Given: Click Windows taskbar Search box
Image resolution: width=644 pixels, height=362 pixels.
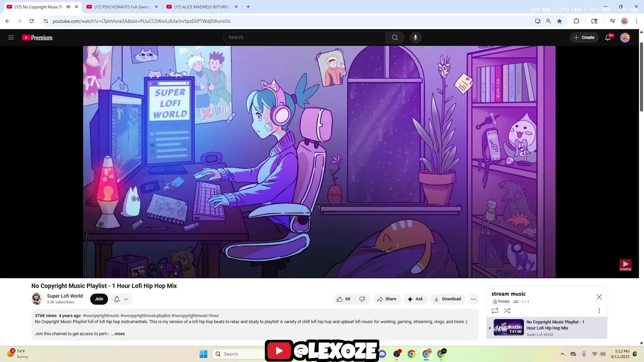Looking at the screenshot, I should [238, 354].
